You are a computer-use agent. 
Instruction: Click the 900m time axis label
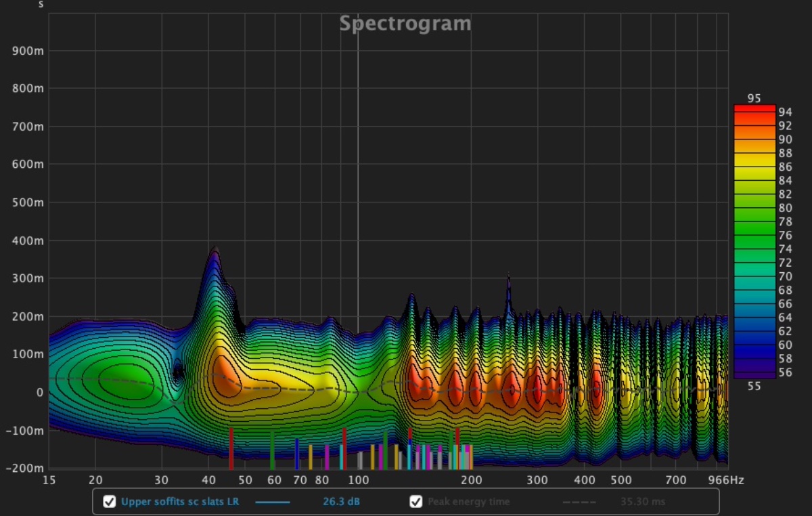click(29, 51)
